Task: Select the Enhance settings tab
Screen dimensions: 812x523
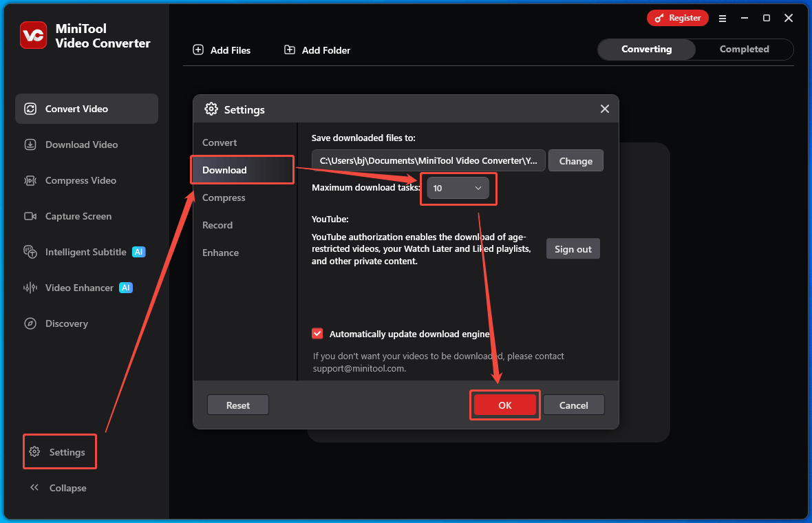Action: point(221,252)
